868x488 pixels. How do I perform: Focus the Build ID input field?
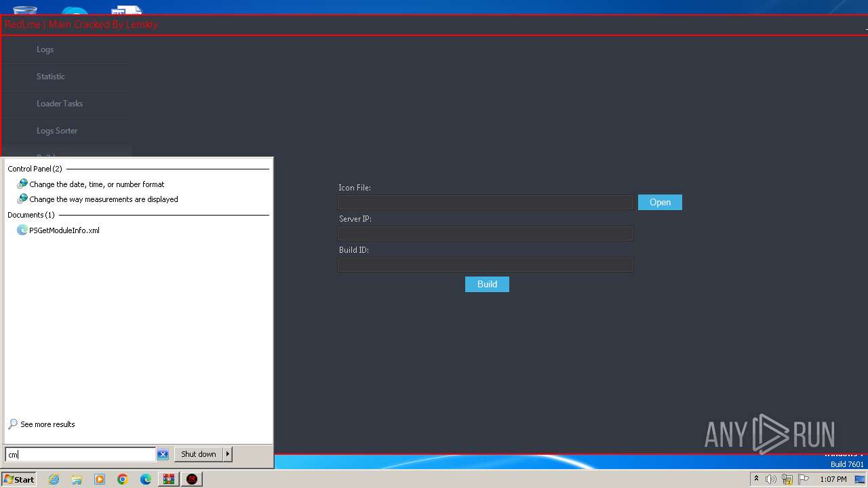click(486, 264)
